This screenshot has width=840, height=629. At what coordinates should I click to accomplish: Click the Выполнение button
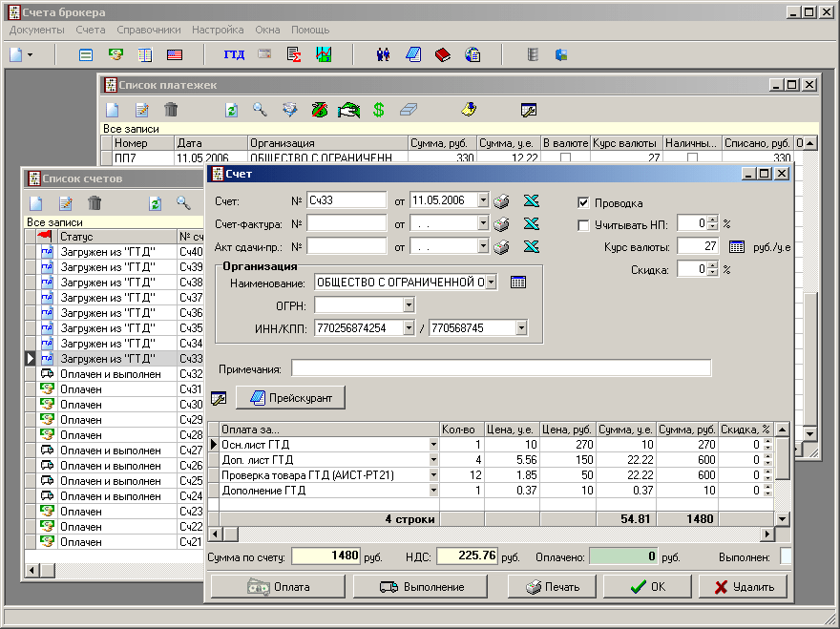coord(421,586)
